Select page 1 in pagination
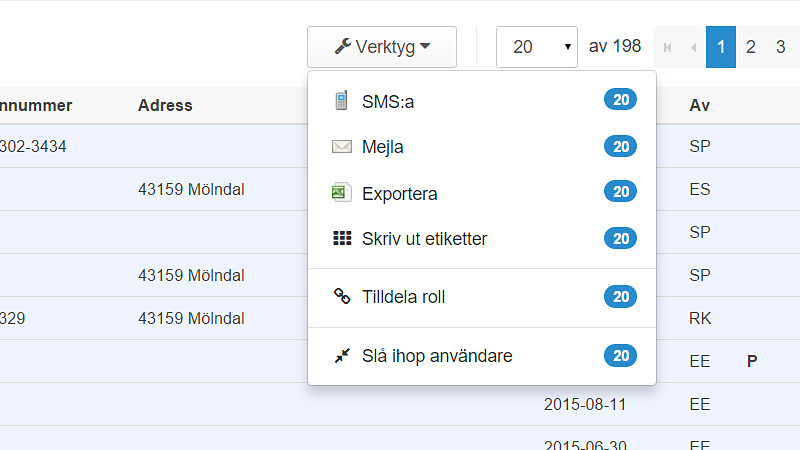The height and width of the screenshot is (450, 800). coord(721,47)
